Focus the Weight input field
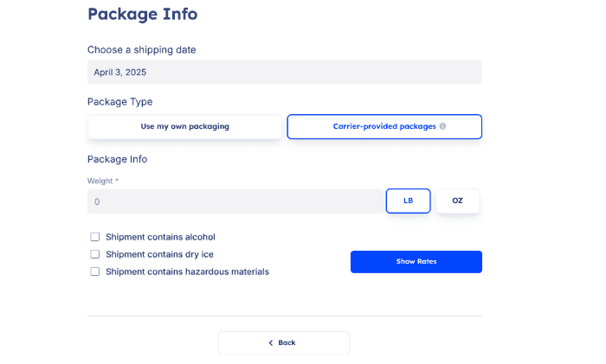606x364 pixels. [235, 201]
